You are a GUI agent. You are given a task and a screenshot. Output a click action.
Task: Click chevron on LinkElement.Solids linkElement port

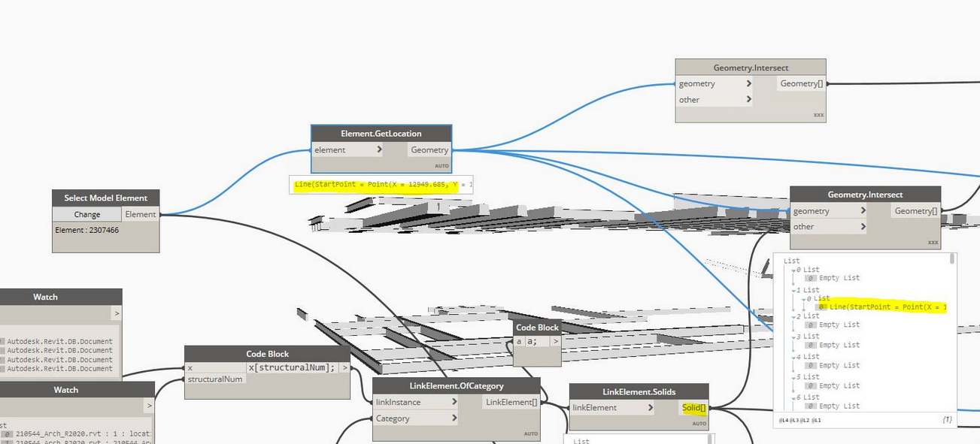651,408
